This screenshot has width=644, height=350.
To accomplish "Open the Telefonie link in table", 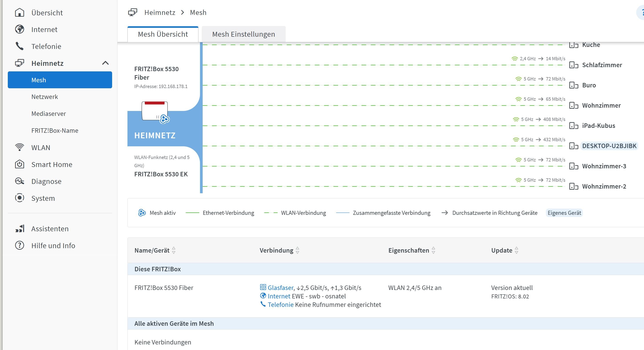I will 281,305.
